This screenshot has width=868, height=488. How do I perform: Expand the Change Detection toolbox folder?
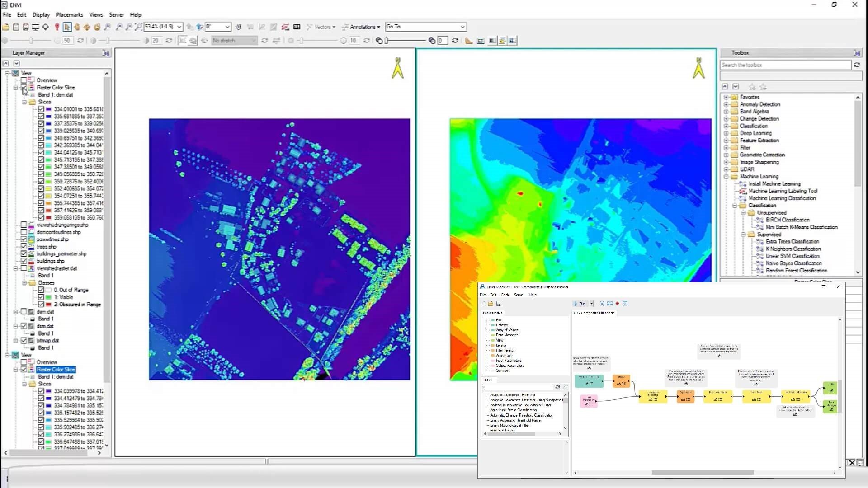pos(726,119)
